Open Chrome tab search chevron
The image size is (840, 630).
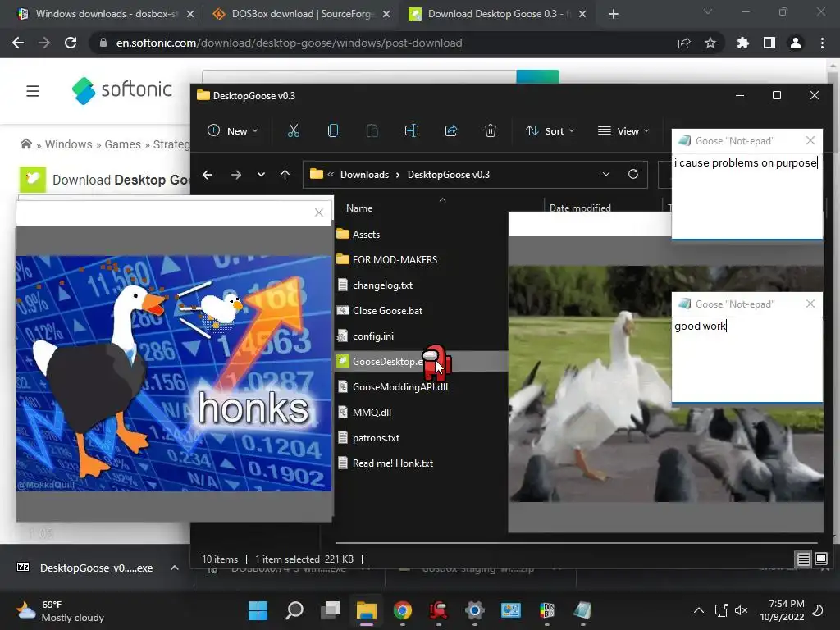(708, 11)
